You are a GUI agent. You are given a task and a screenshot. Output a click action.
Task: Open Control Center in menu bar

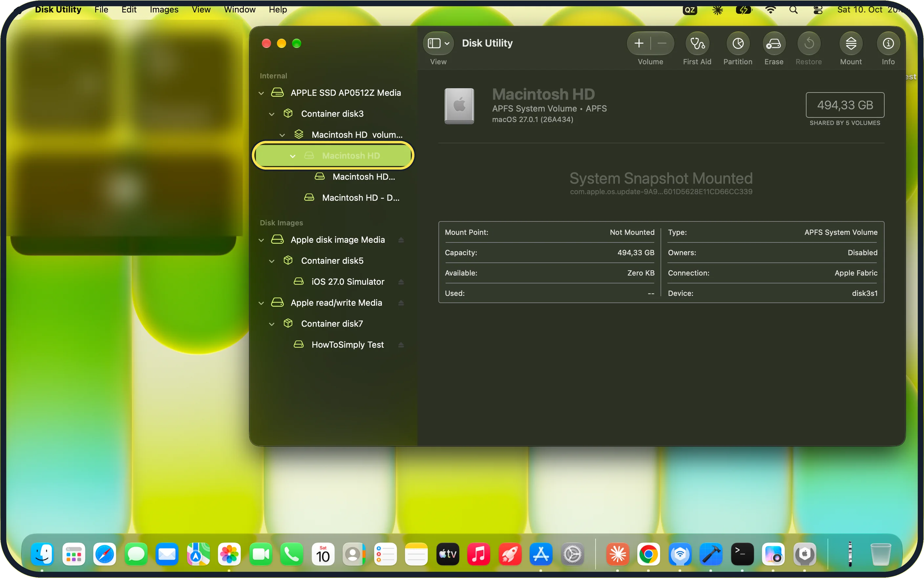point(818,10)
